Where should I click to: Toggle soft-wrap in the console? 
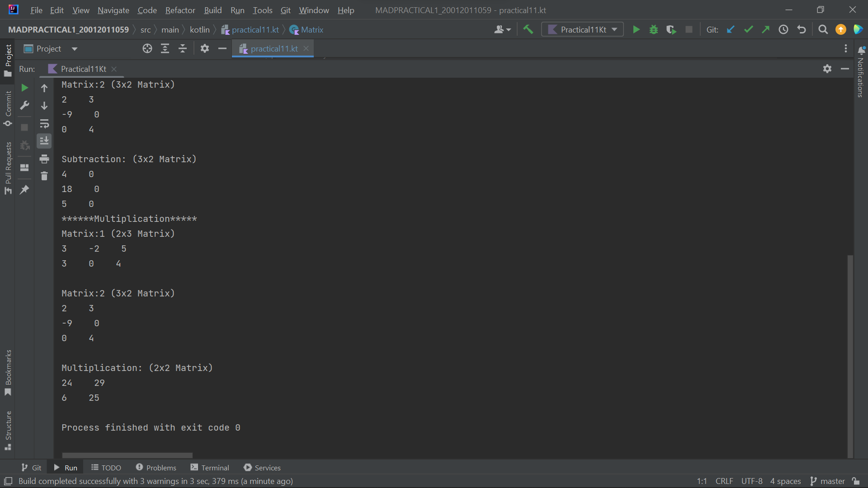pos(44,124)
